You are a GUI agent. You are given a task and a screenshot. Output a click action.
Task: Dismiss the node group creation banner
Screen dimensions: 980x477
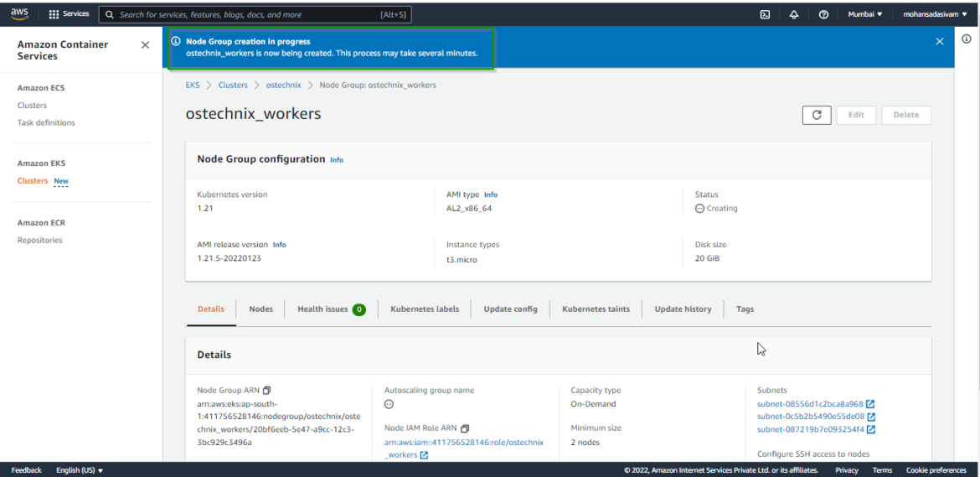point(939,41)
